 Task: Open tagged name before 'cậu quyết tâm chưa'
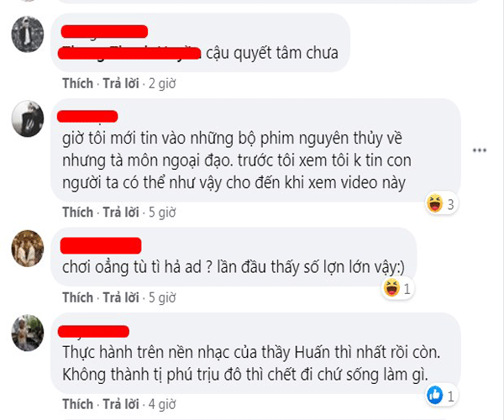[129, 53]
